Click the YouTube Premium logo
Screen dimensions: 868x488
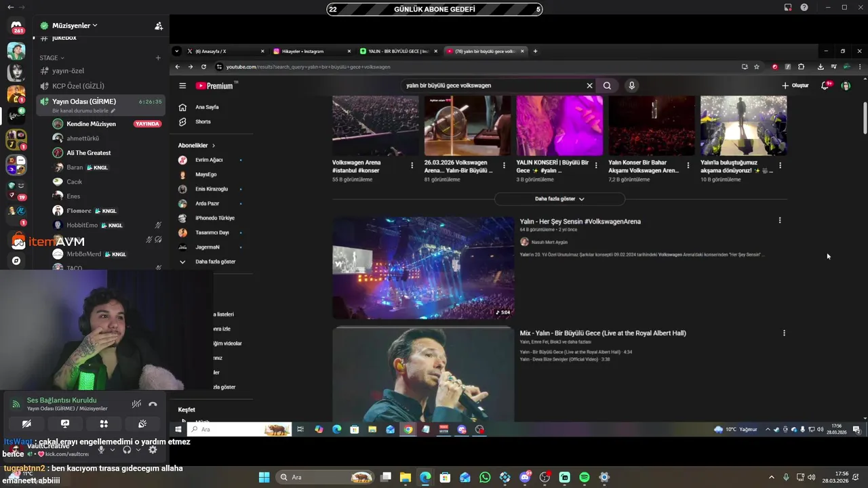[216, 86]
